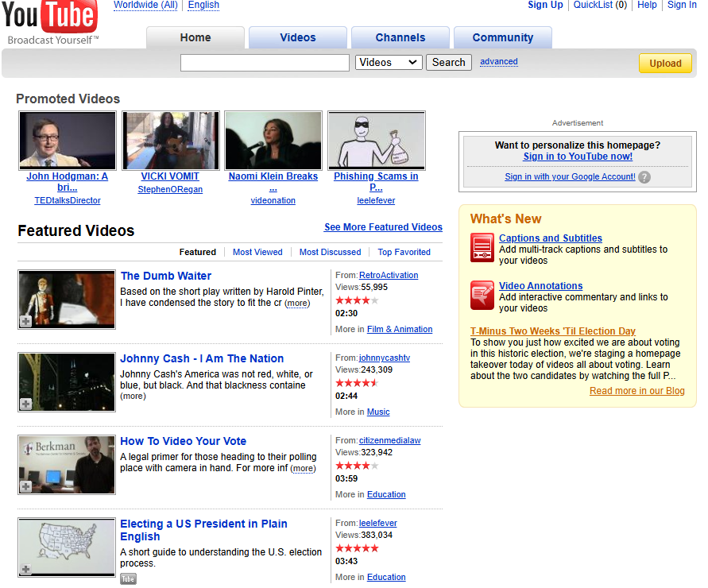Expand Johnny Cash description with (more)

click(133, 396)
